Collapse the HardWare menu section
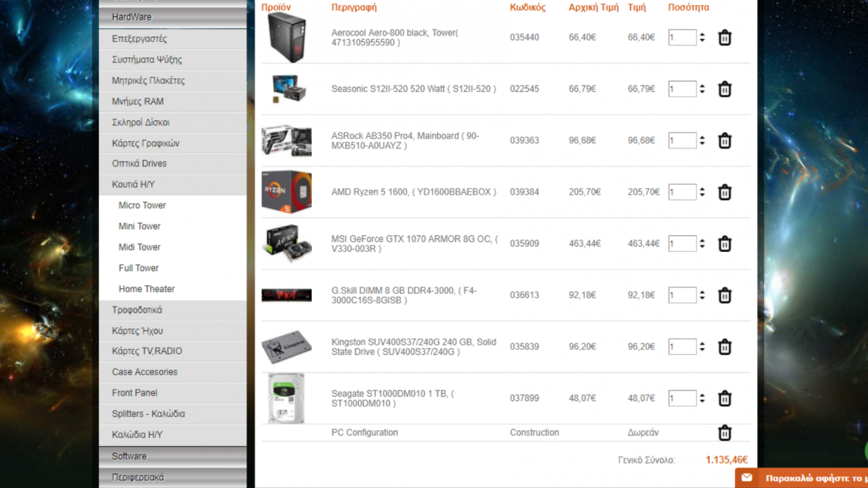 click(x=173, y=17)
